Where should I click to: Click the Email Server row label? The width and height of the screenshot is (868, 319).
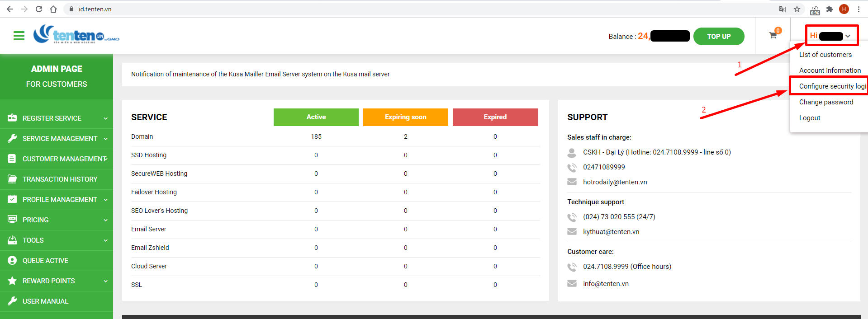[149, 229]
